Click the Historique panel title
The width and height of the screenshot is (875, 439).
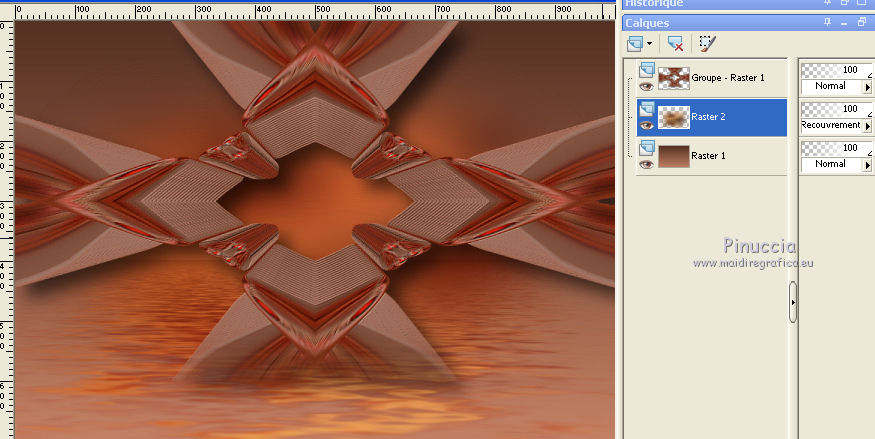(654, 3)
